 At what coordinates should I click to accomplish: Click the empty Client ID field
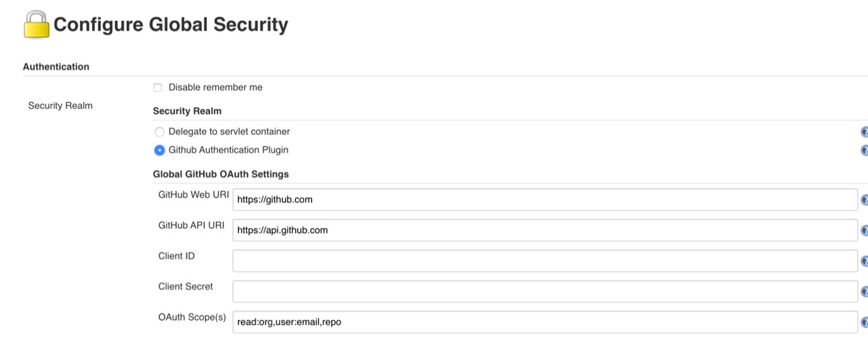pos(545,260)
